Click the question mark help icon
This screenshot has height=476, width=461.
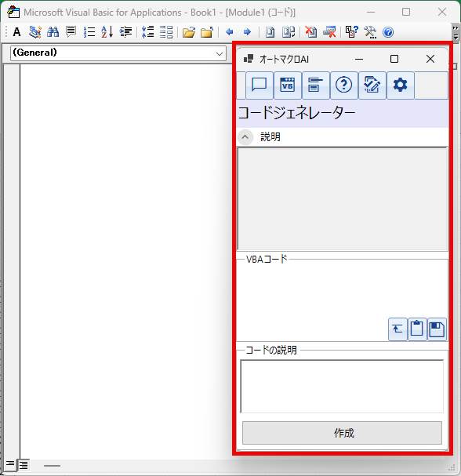click(x=343, y=85)
